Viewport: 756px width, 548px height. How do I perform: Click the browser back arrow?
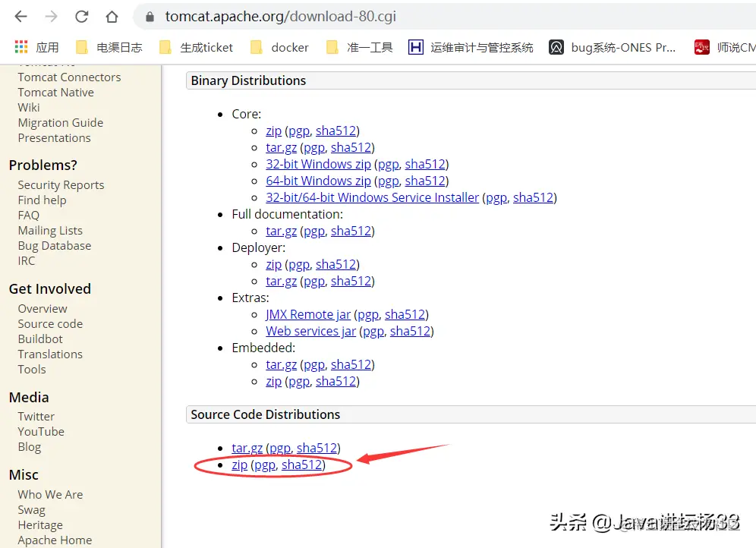(x=20, y=17)
